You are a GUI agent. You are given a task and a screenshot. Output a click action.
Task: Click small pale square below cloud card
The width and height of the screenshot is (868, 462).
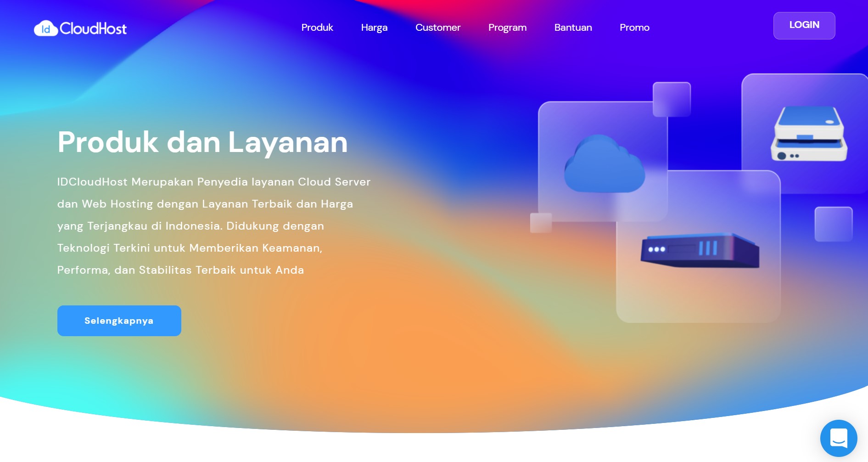pyautogui.click(x=541, y=223)
